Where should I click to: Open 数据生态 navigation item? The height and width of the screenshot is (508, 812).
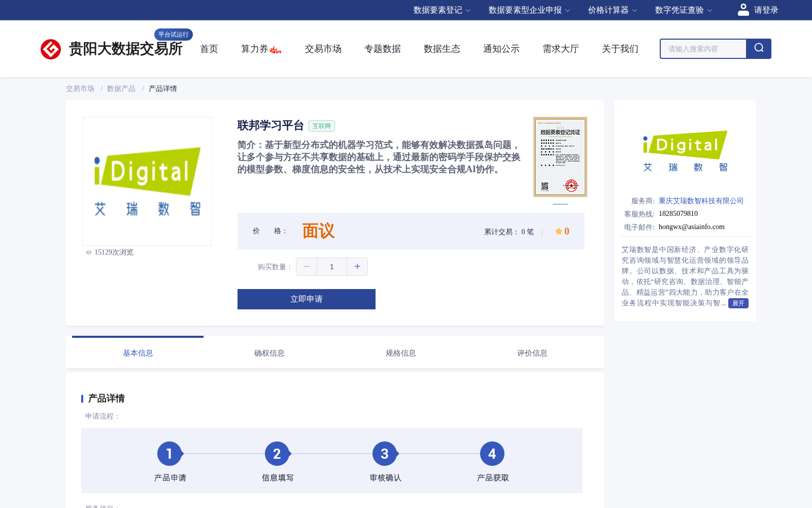[x=442, y=49]
